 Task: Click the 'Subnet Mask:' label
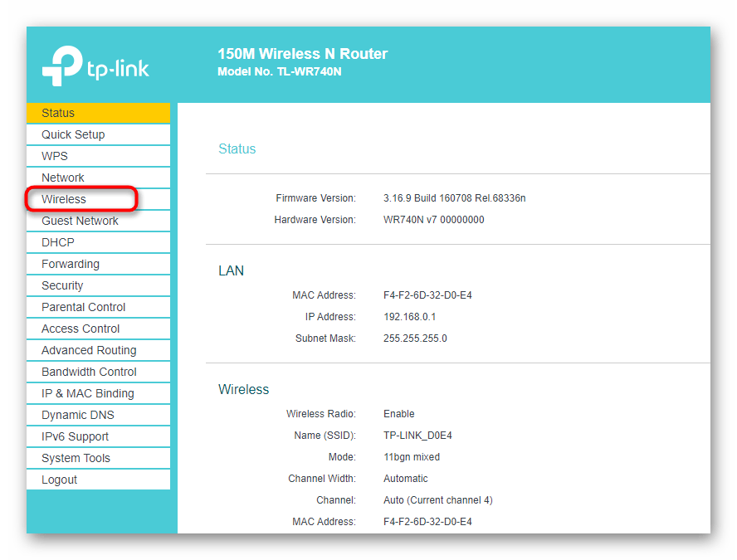[x=325, y=338]
